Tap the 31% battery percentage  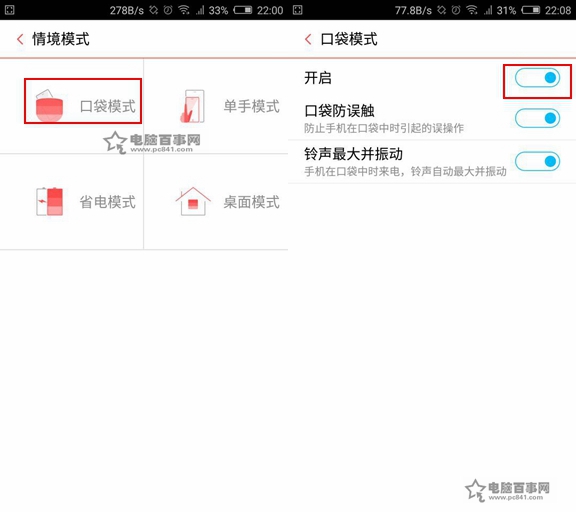(506, 10)
